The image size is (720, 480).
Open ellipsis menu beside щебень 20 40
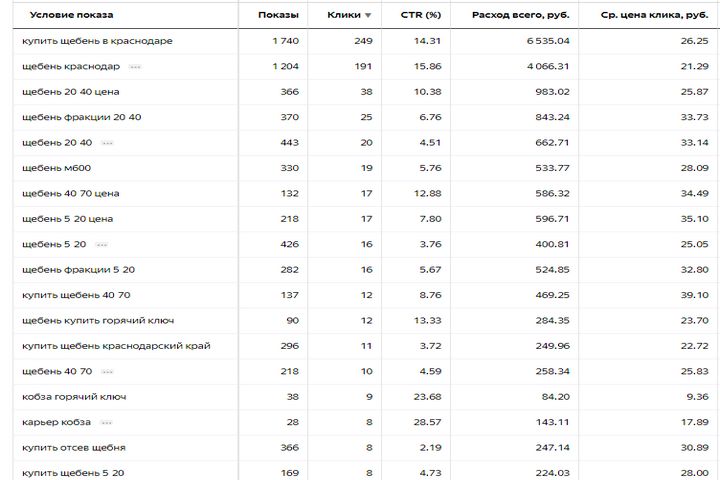point(107,143)
